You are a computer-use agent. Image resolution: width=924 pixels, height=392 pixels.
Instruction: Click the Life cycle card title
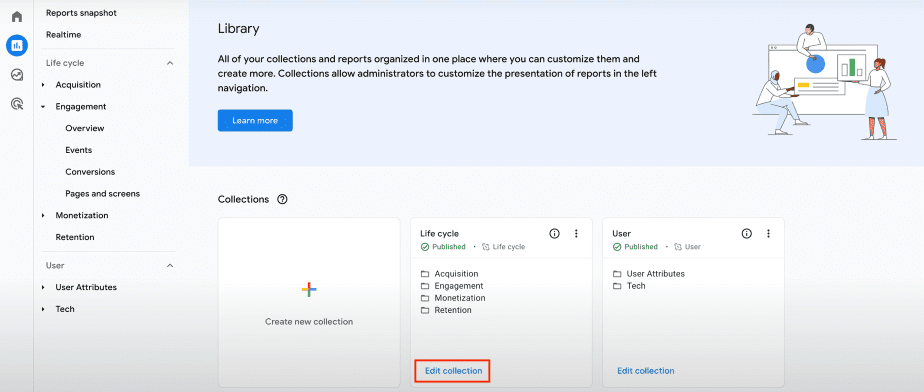pyautogui.click(x=440, y=233)
